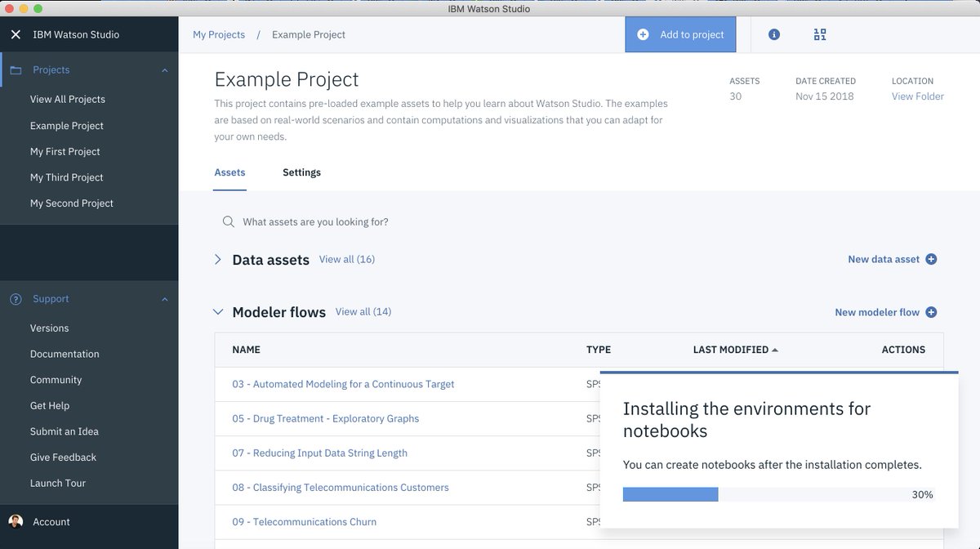Viewport: 980px width, 549px height.
Task: Select My Third Project in sidebar
Action: click(x=67, y=177)
